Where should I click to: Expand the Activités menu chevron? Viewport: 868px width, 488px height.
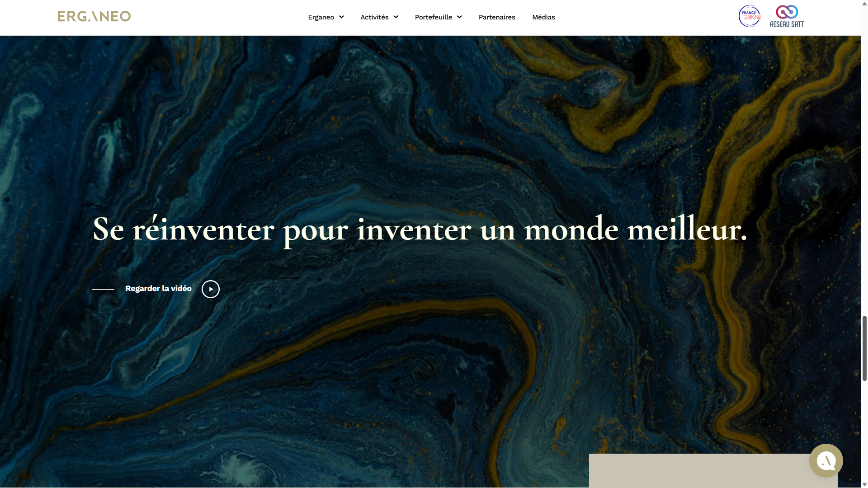(396, 17)
